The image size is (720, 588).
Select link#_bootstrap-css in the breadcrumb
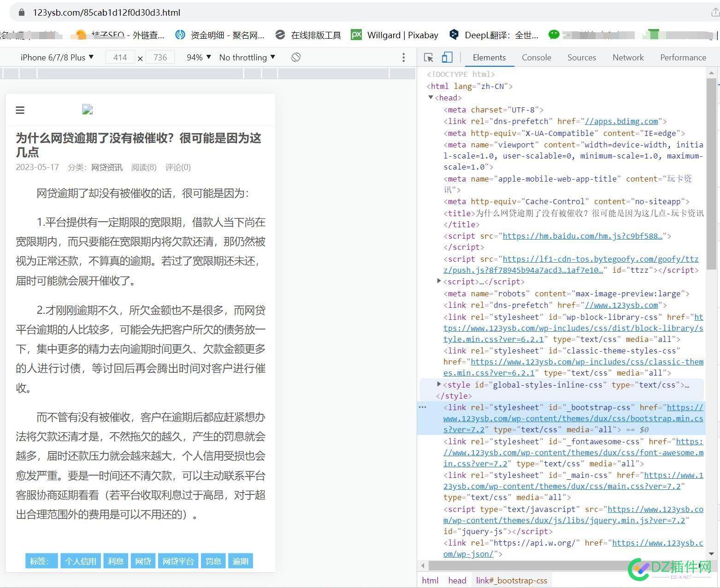click(x=512, y=580)
